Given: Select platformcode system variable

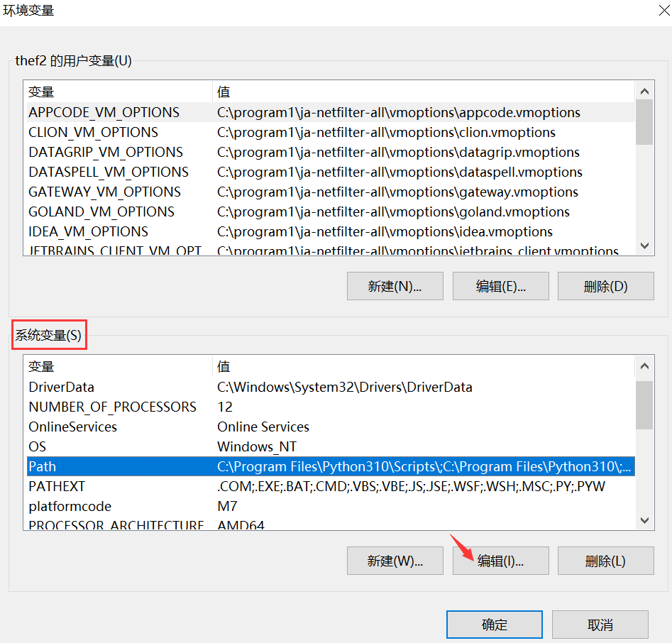Looking at the screenshot, I should click(331, 506).
